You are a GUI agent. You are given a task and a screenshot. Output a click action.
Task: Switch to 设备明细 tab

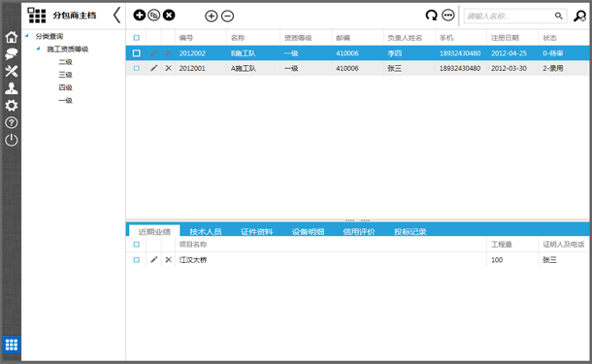click(308, 231)
